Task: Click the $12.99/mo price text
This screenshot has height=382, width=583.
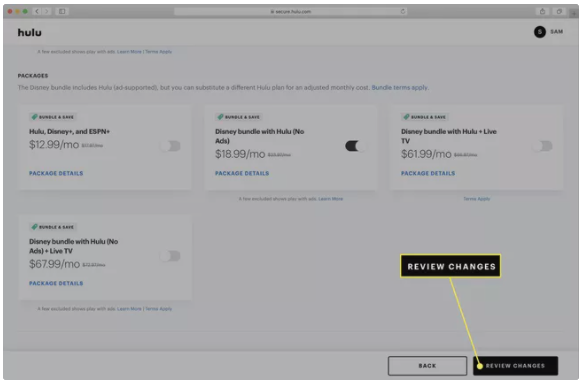Action: point(54,145)
